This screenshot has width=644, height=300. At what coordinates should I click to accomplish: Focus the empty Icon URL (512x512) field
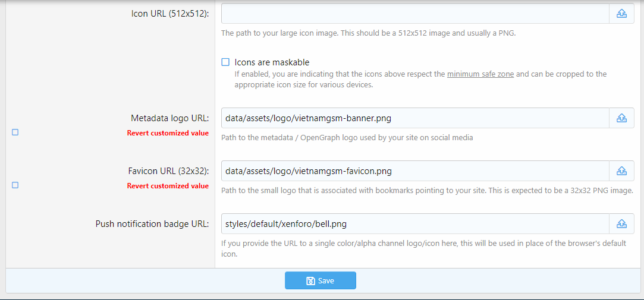coord(414,14)
